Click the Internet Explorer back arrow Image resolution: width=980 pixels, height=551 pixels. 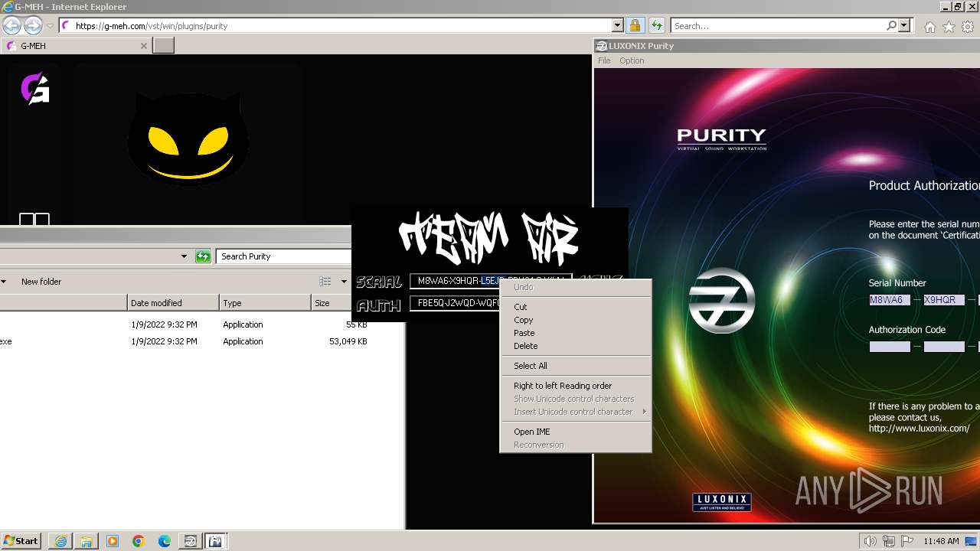click(12, 25)
